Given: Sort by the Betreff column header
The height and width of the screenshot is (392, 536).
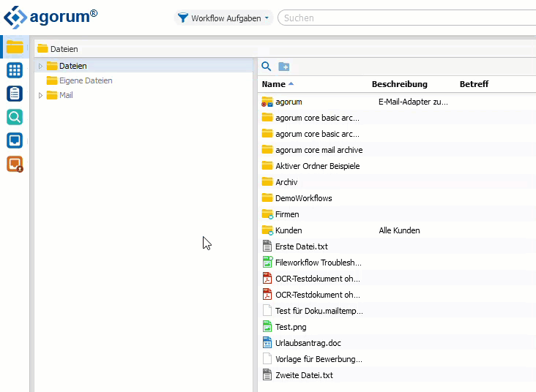Looking at the screenshot, I should 474,84.
